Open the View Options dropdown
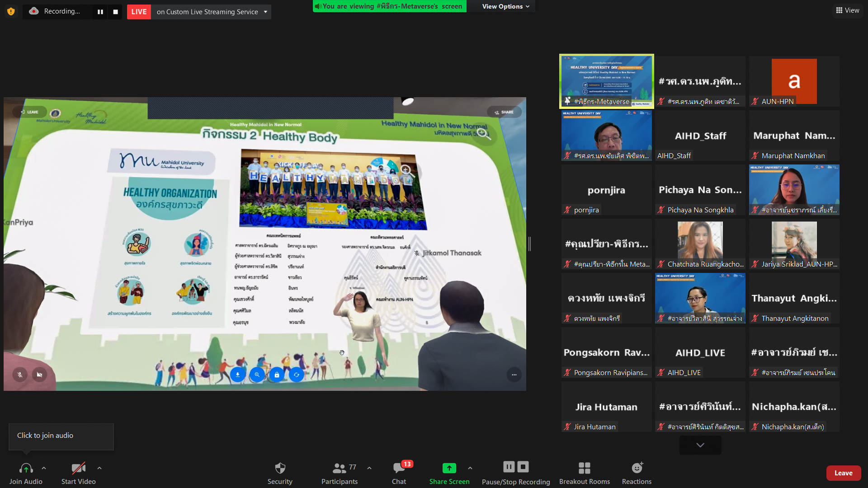This screenshot has width=868, height=488. (x=505, y=6)
